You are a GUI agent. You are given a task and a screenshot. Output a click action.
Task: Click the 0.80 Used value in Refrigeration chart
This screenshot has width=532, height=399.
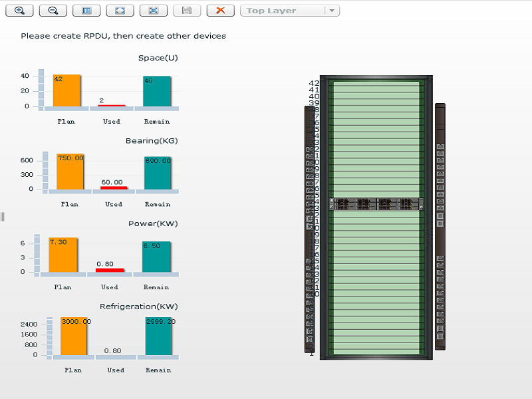click(x=112, y=350)
